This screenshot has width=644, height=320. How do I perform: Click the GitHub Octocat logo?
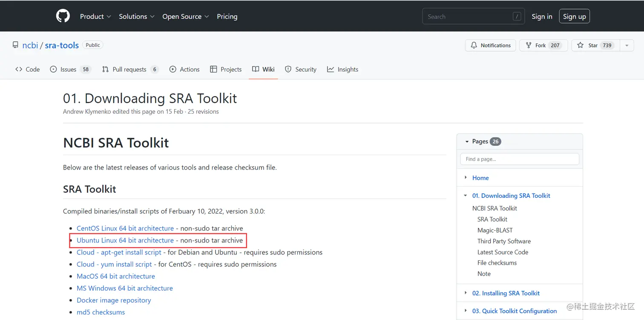(63, 16)
